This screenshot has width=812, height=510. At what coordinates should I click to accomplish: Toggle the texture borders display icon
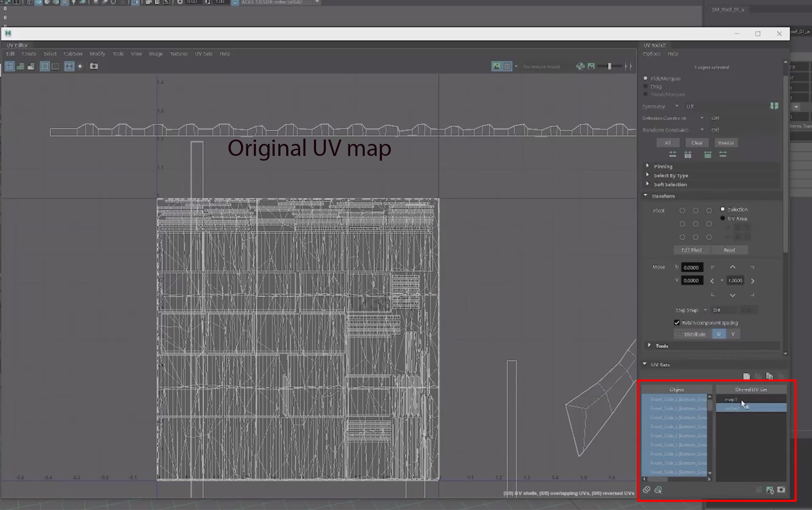click(x=45, y=66)
